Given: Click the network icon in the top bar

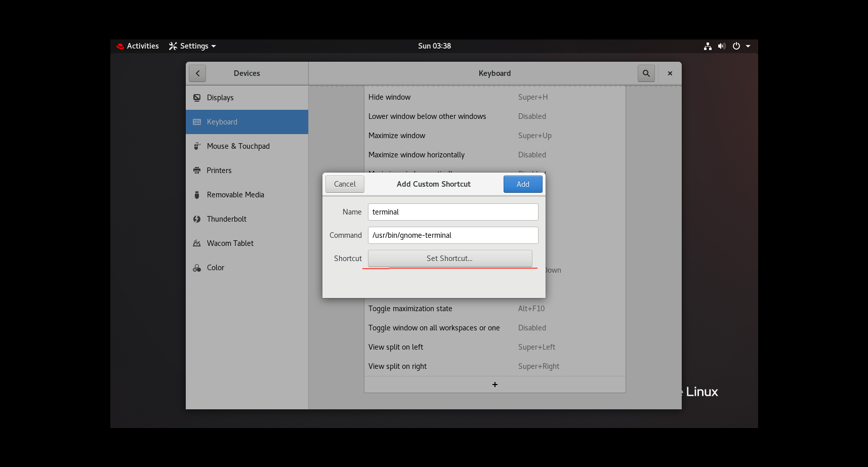Looking at the screenshot, I should pos(708,46).
